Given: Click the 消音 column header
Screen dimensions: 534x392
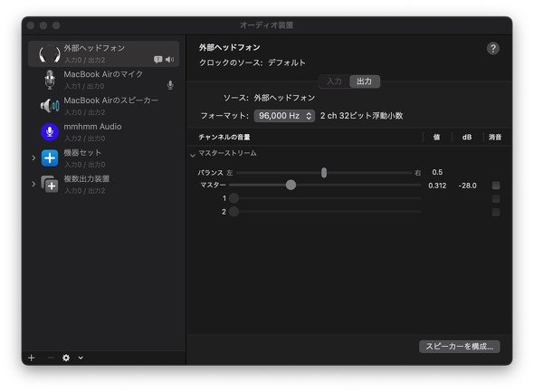Looking at the screenshot, I should tap(495, 138).
